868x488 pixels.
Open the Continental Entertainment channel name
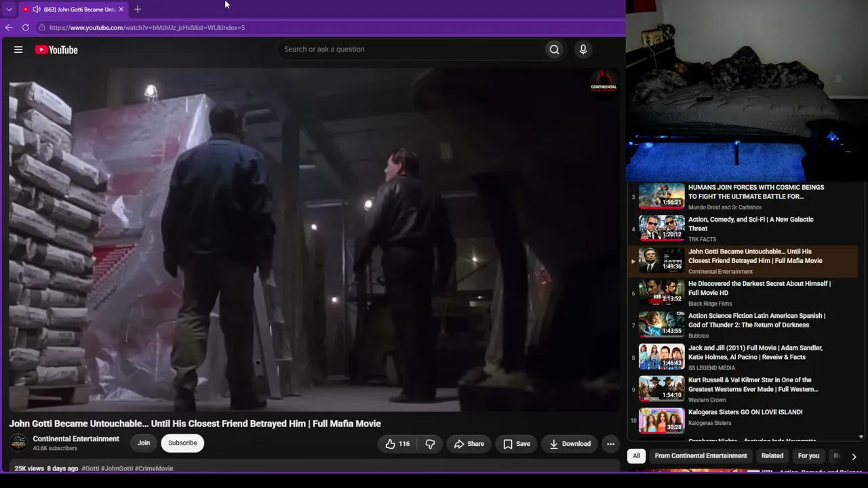coord(76,439)
